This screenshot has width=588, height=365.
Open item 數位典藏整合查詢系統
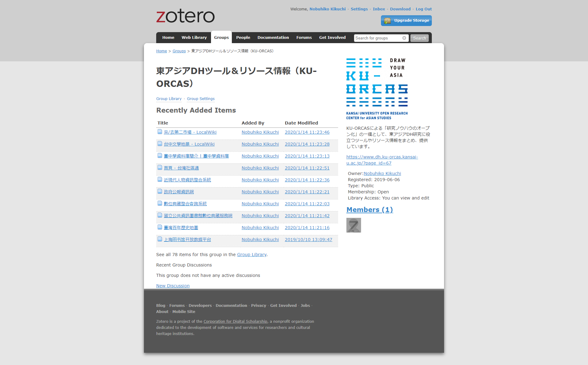coord(185,204)
